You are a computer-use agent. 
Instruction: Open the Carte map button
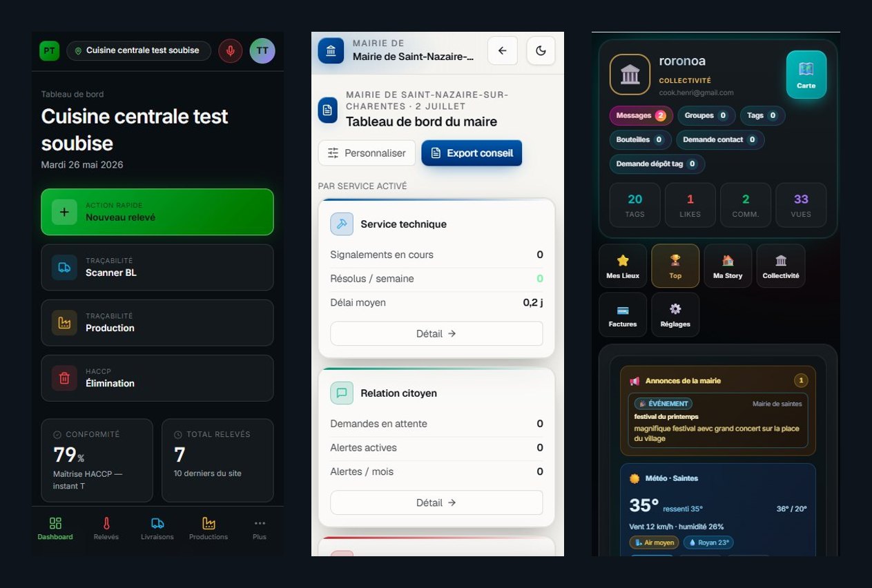(806, 75)
